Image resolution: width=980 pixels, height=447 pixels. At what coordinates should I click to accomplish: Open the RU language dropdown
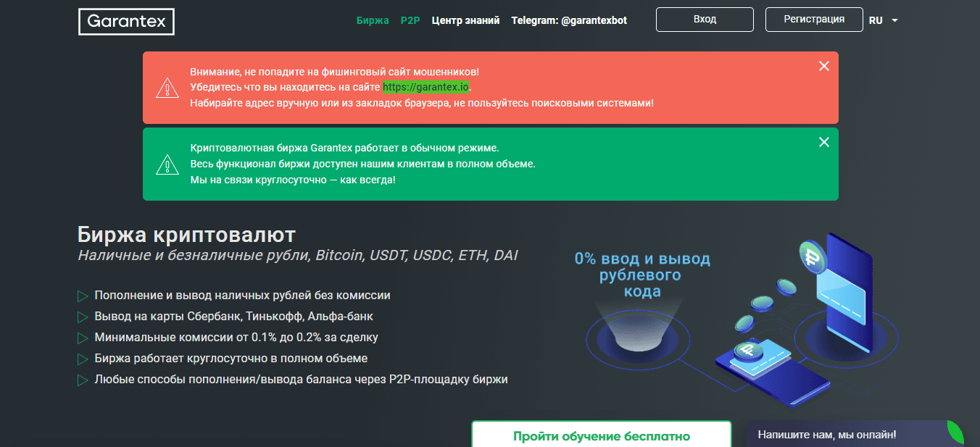pos(884,21)
